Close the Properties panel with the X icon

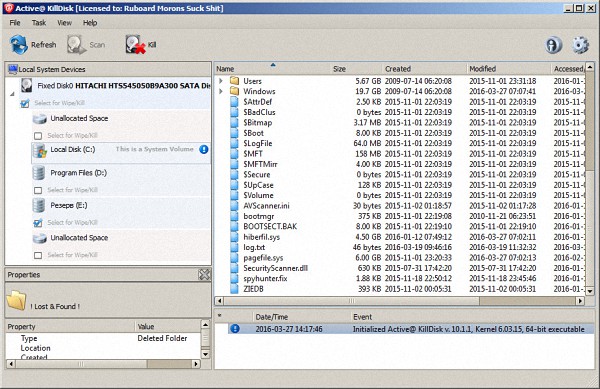point(204,274)
